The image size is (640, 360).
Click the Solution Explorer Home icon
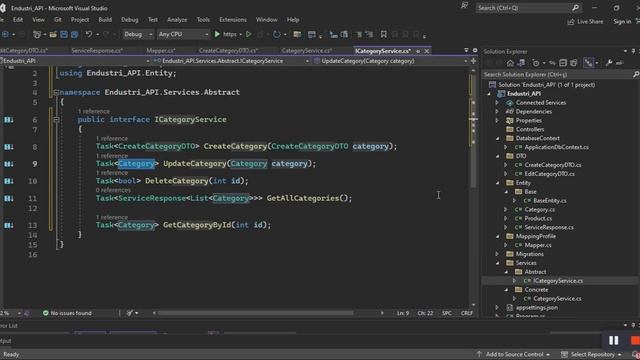coord(510,63)
